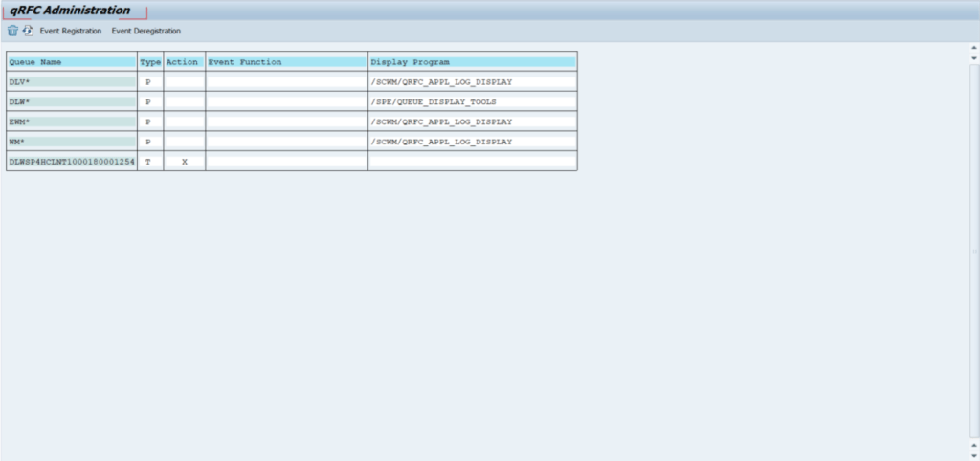This screenshot has height=461, width=980.
Task: Click the X in the Action column
Action: [185, 162]
